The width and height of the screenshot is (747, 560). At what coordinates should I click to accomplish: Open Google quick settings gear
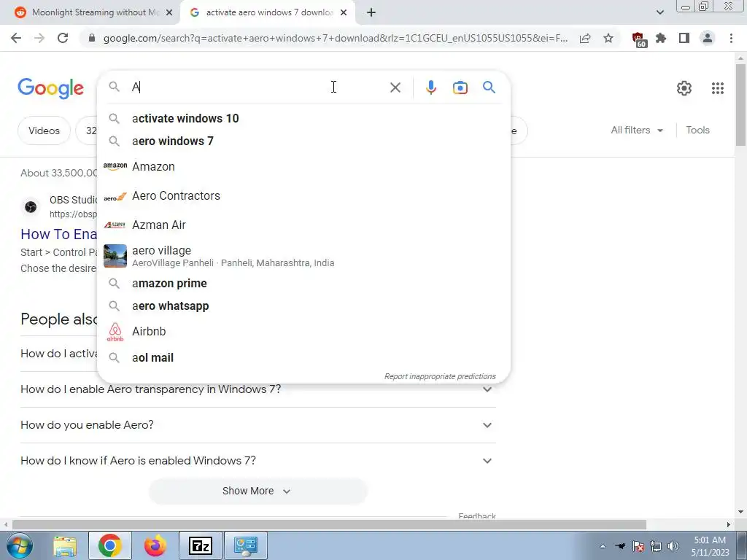pos(684,88)
